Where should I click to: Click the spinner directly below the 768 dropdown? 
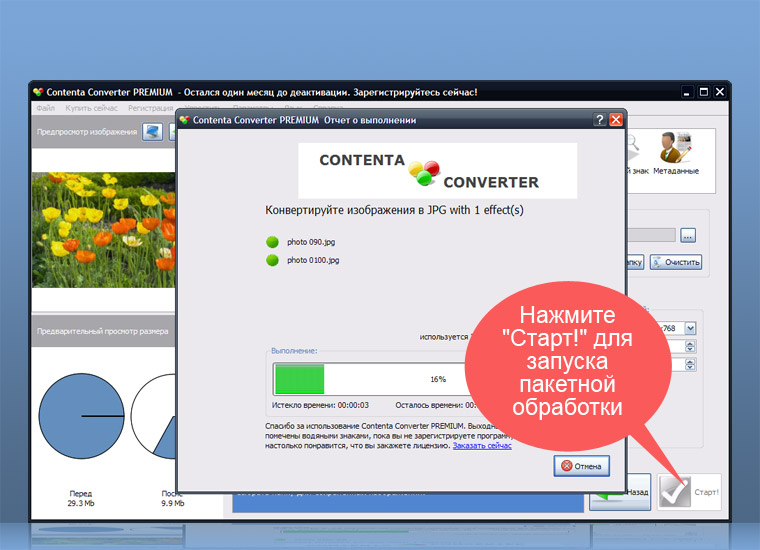point(690,346)
